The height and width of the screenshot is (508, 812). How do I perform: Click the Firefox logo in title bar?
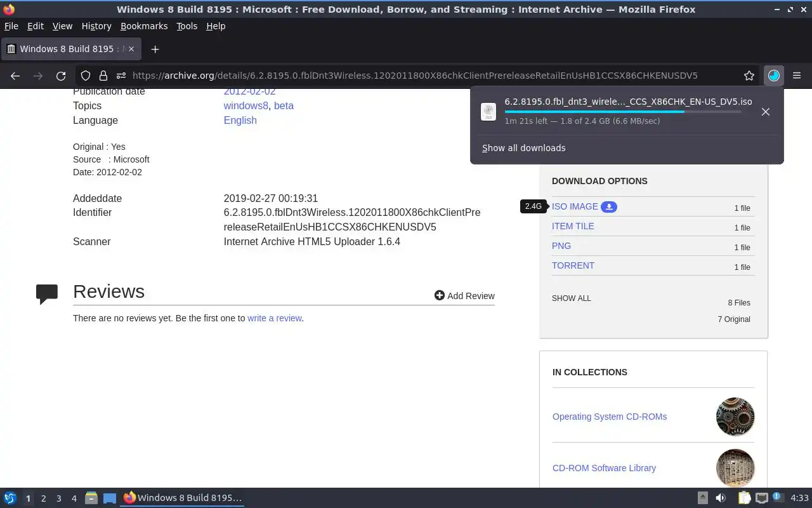point(9,10)
